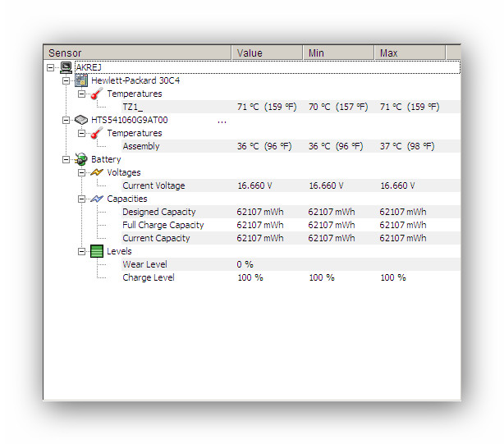Click the ellipsis beside HTS541060G9AT00

pos(222,121)
